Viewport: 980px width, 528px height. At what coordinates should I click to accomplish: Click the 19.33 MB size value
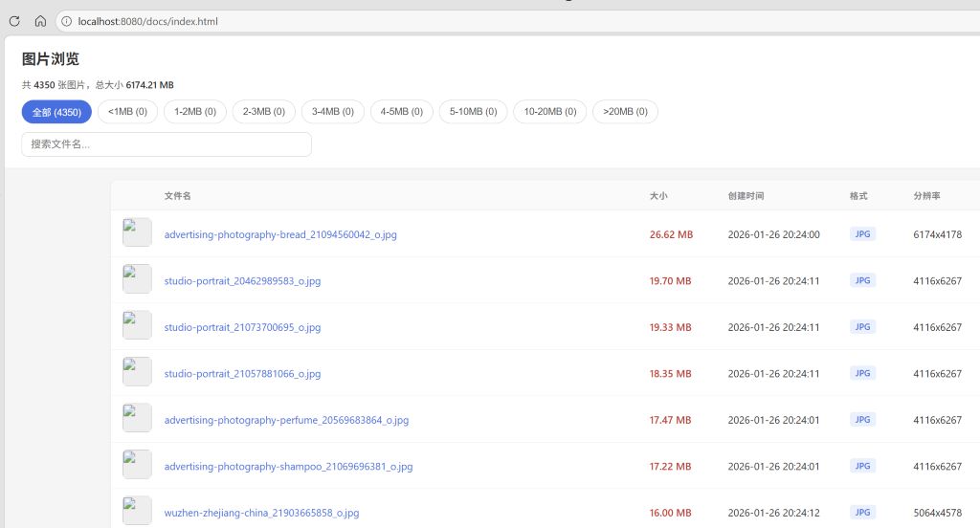[670, 327]
